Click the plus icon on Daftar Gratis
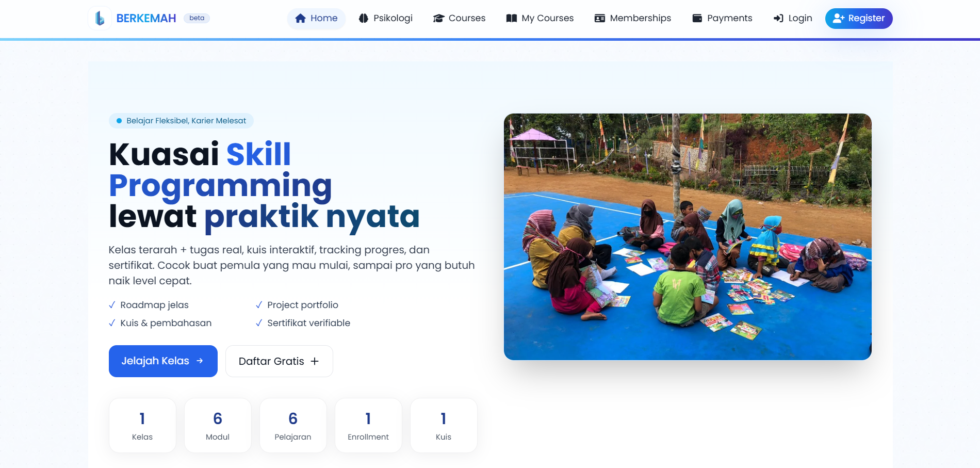This screenshot has height=468, width=980. point(315,361)
